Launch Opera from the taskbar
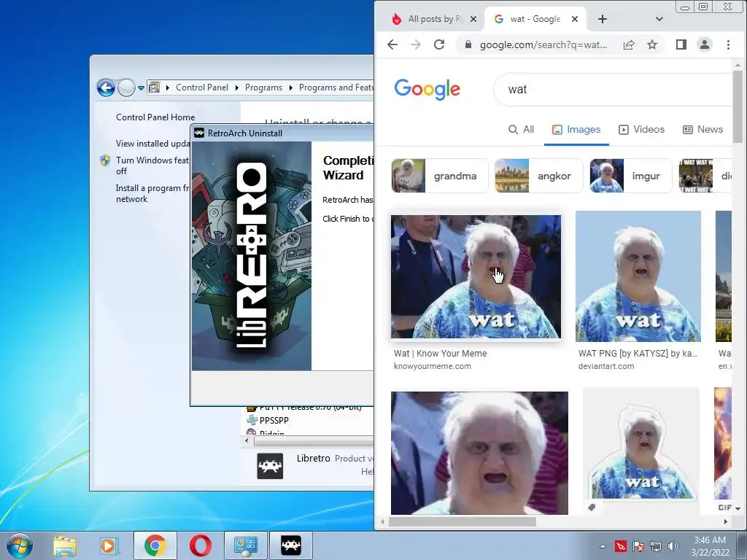This screenshot has width=747, height=560. pos(201,545)
